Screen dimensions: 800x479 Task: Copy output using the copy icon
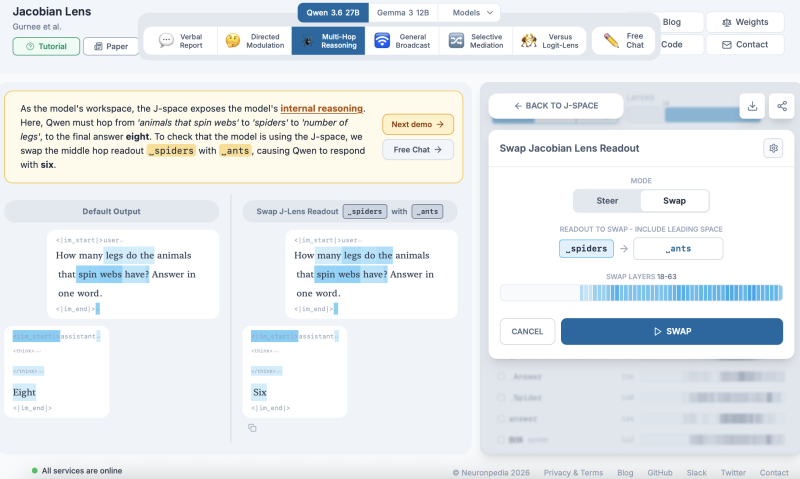pyautogui.click(x=252, y=428)
